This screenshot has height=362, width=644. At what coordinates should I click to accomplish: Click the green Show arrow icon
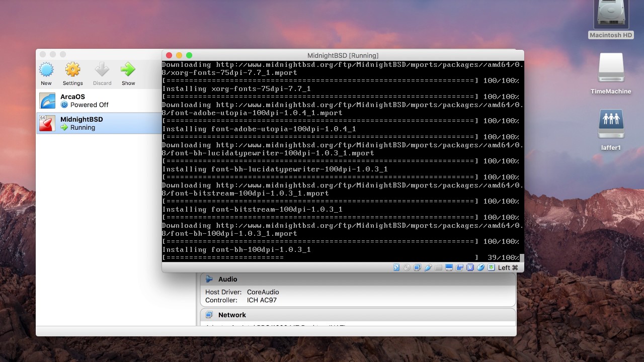coord(128,70)
